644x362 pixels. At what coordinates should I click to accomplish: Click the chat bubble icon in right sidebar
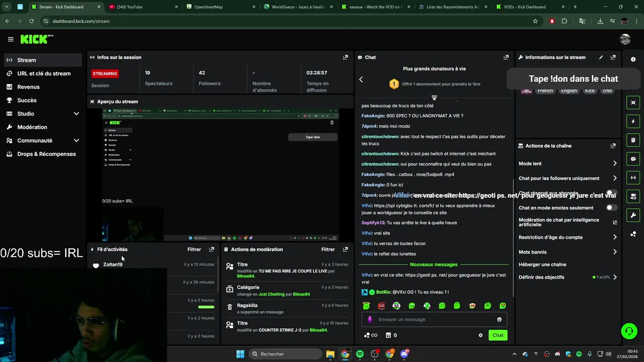[x=633, y=159]
